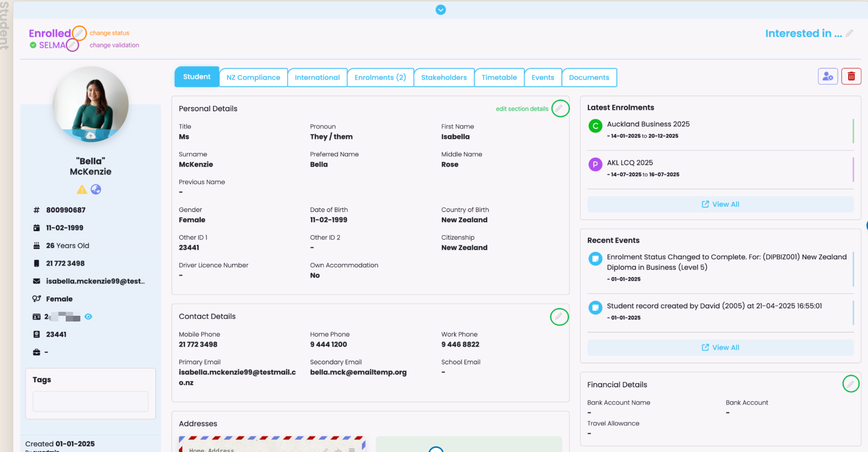This screenshot has height=452, width=868.
Task: Expand top panel with blue chevron
Action: [x=441, y=10]
